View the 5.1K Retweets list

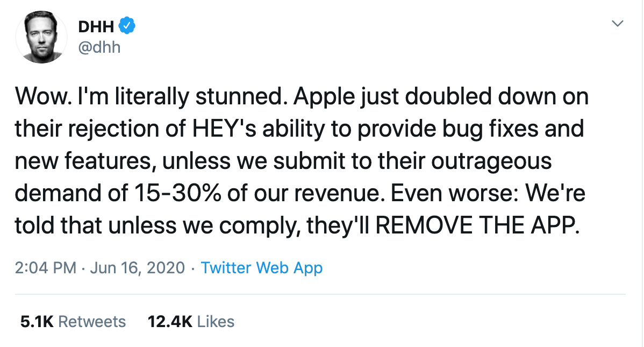click(x=73, y=322)
